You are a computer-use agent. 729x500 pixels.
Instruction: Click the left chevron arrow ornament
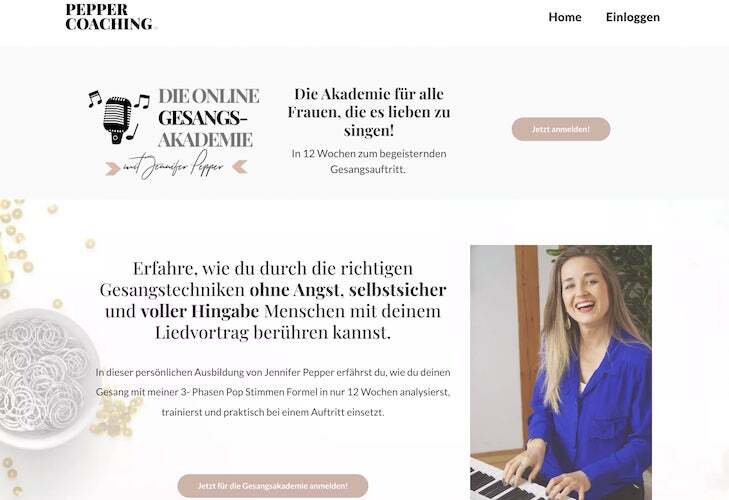113,169
